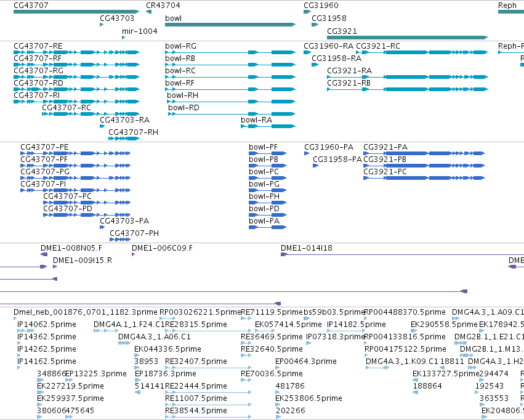Click the DME1-008N05.F clone end
The image size is (524, 420).
(44, 254)
